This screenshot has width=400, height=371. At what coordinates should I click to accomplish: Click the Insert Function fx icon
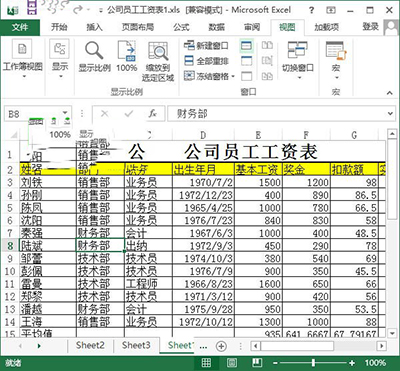pos(153,114)
